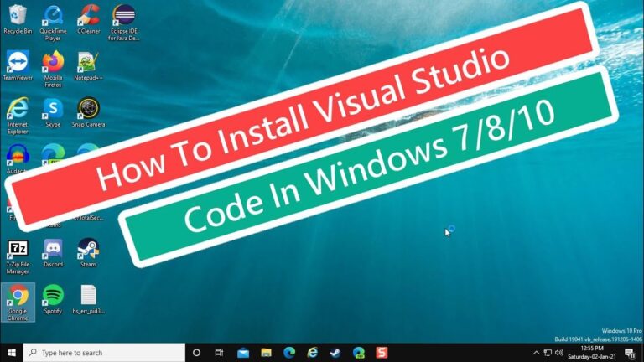Select the Notepad++ desktop shortcut

click(88, 65)
